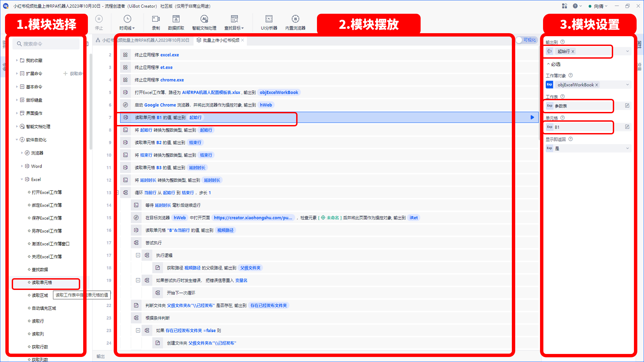Click the icon of 尝试执行 step
This screenshot has width=644, height=362.
(x=136, y=243)
